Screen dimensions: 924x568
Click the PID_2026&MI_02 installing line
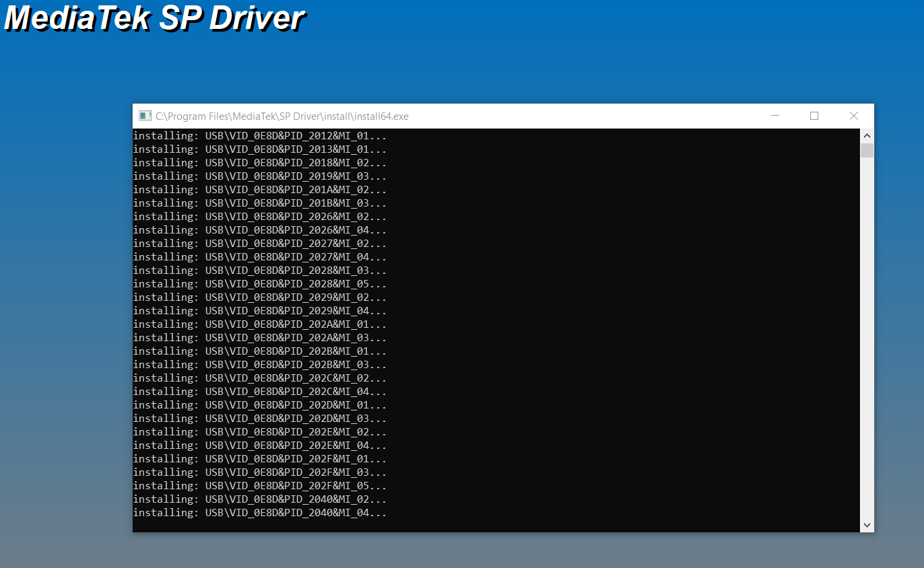coord(260,217)
